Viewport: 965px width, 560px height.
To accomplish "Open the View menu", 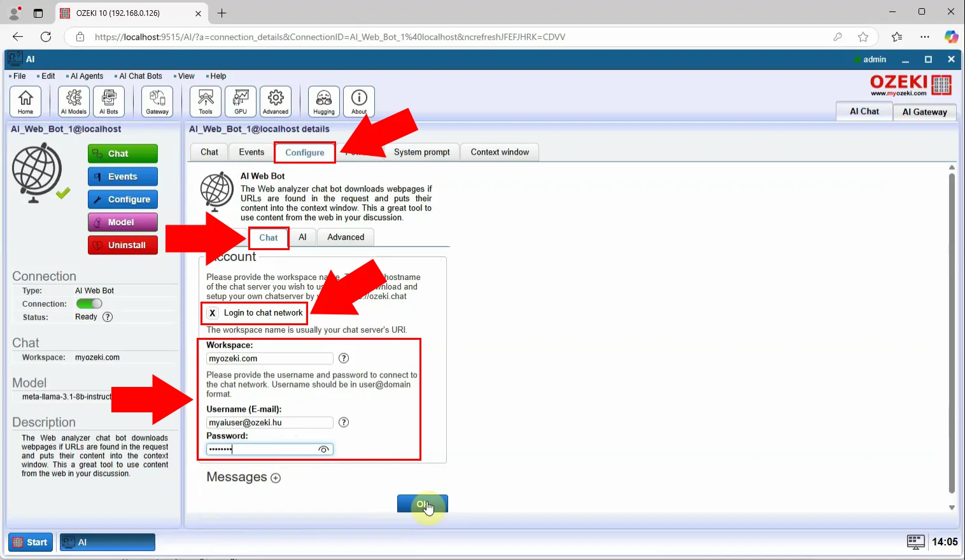I will coord(187,76).
